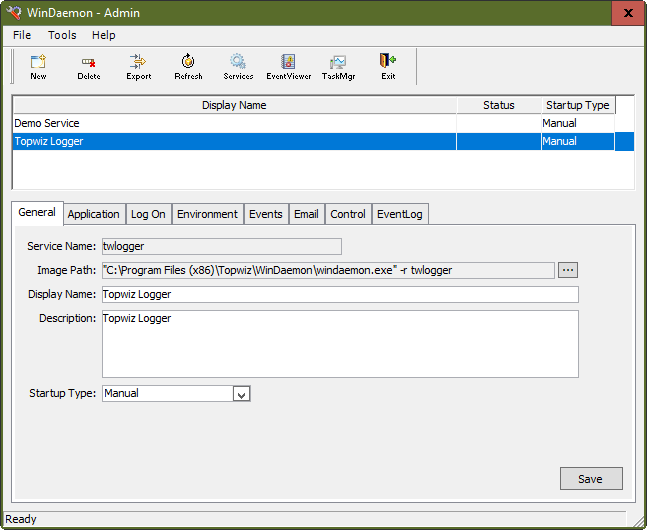The image size is (647, 530).
Task: Click the Startup Type column header
Action: coord(578,105)
